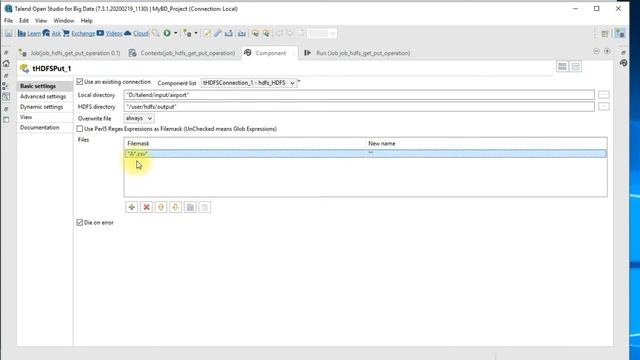
Task: Click the export items icon in toolbar
Action: 229,33
